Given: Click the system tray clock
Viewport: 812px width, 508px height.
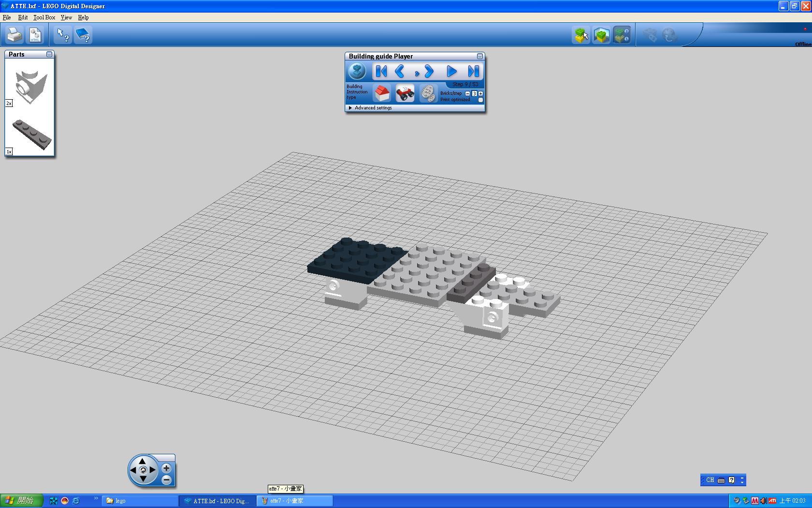Looking at the screenshot, I should point(793,501).
